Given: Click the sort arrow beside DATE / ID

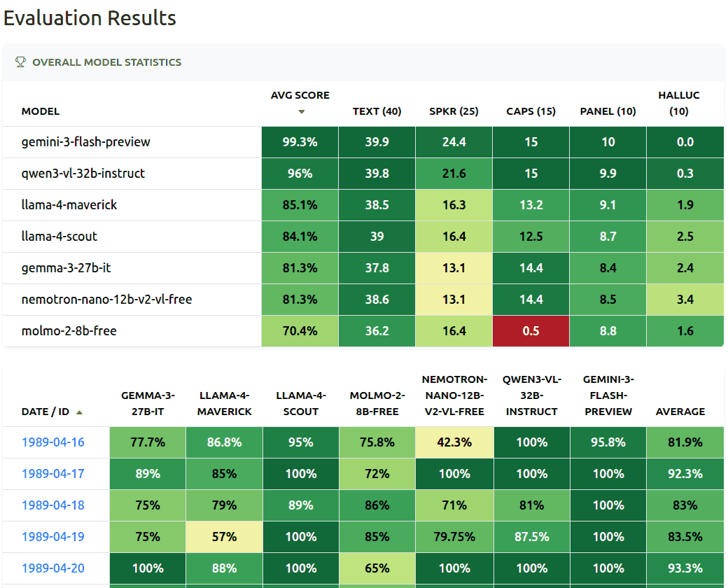Looking at the screenshot, I should [x=79, y=412].
